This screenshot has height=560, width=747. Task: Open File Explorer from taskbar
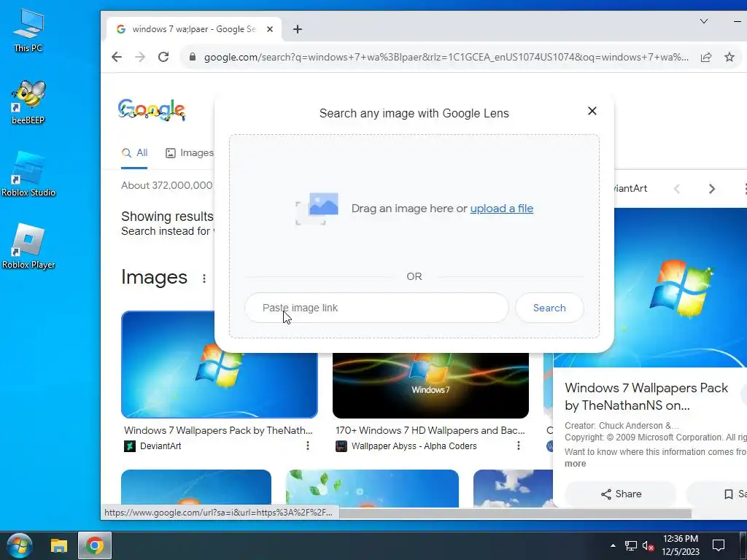coord(59,545)
